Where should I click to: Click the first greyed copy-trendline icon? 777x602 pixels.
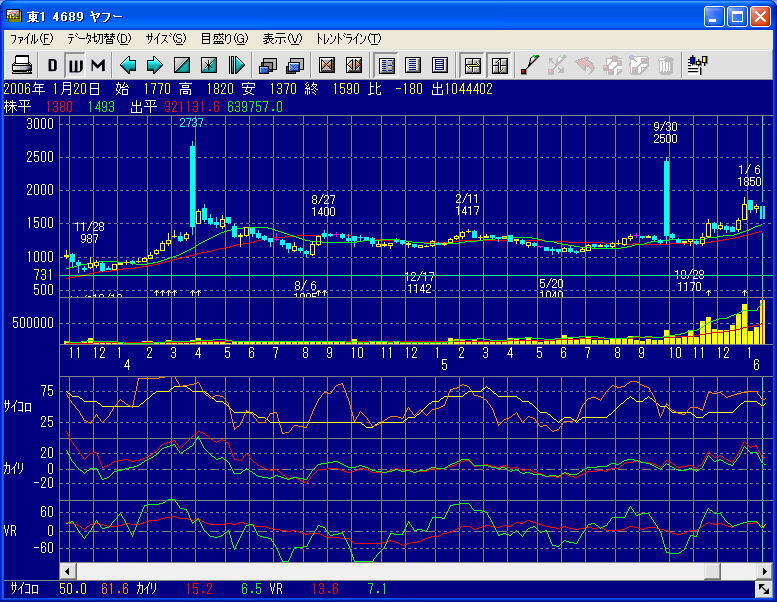tap(612, 65)
